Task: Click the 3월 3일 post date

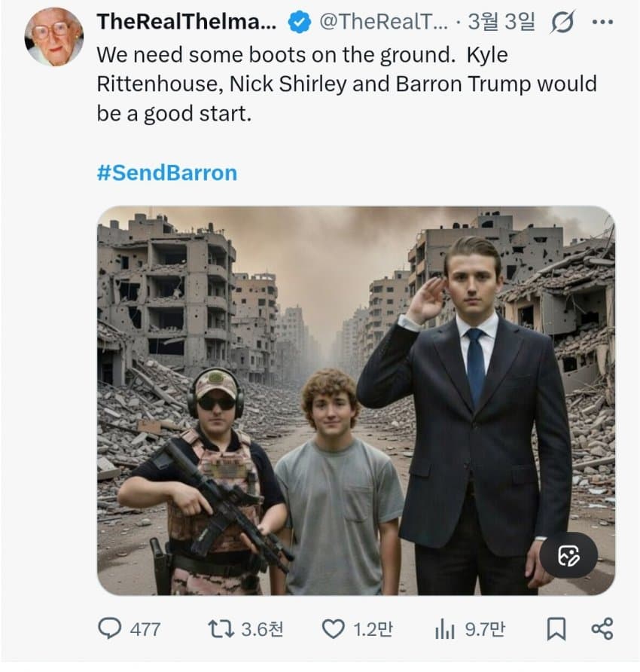Action: (x=501, y=23)
